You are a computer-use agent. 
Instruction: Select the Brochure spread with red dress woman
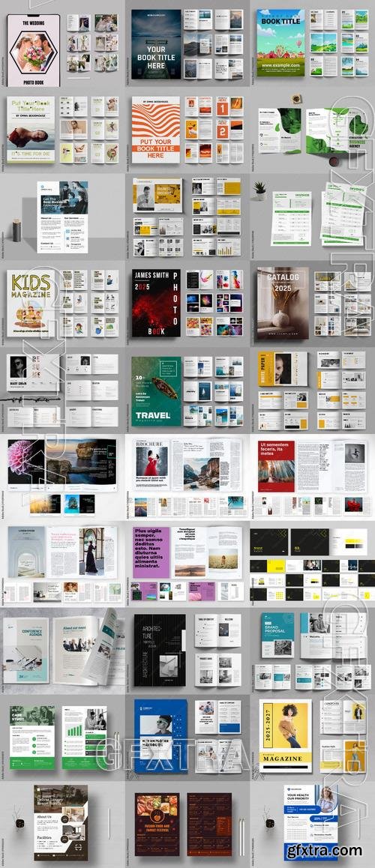tap(187, 465)
